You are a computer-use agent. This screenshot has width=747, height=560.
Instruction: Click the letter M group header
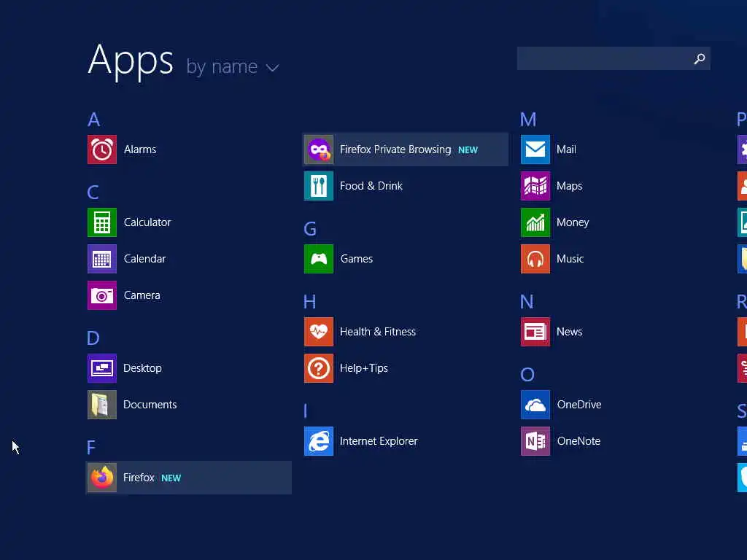(528, 119)
